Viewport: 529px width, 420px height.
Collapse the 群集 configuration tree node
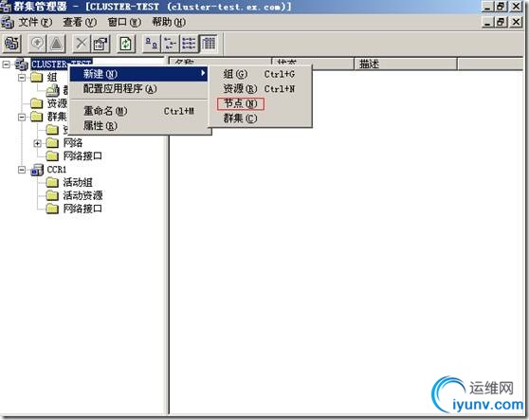tap(22, 117)
